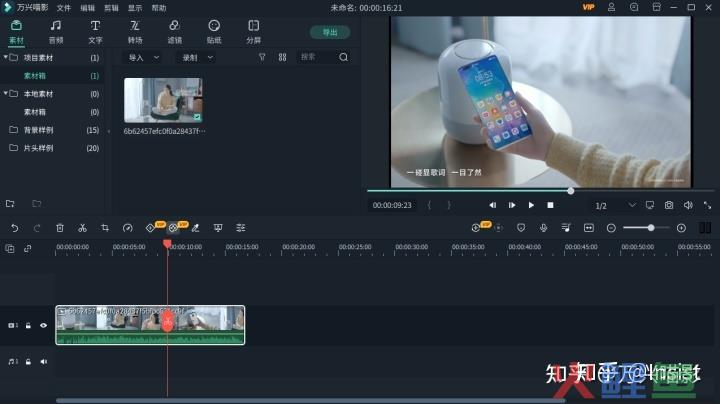Switch media grid view layout icon
The height and width of the screenshot is (404, 720).
[x=282, y=57]
